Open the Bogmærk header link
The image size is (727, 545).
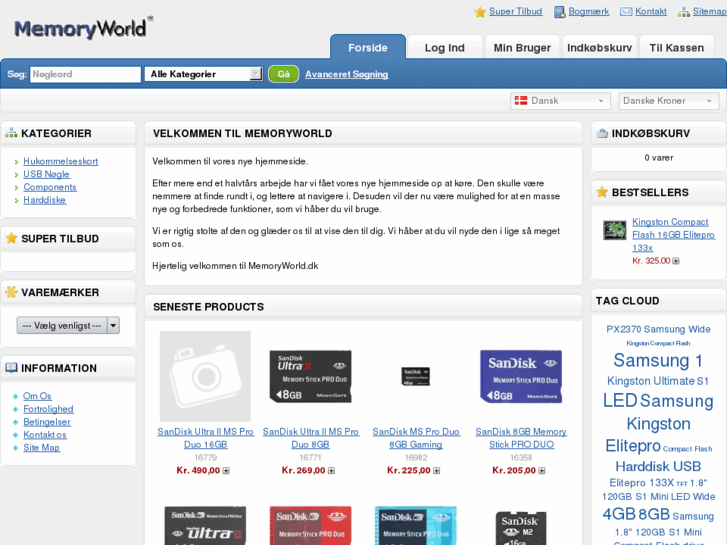coord(589,12)
